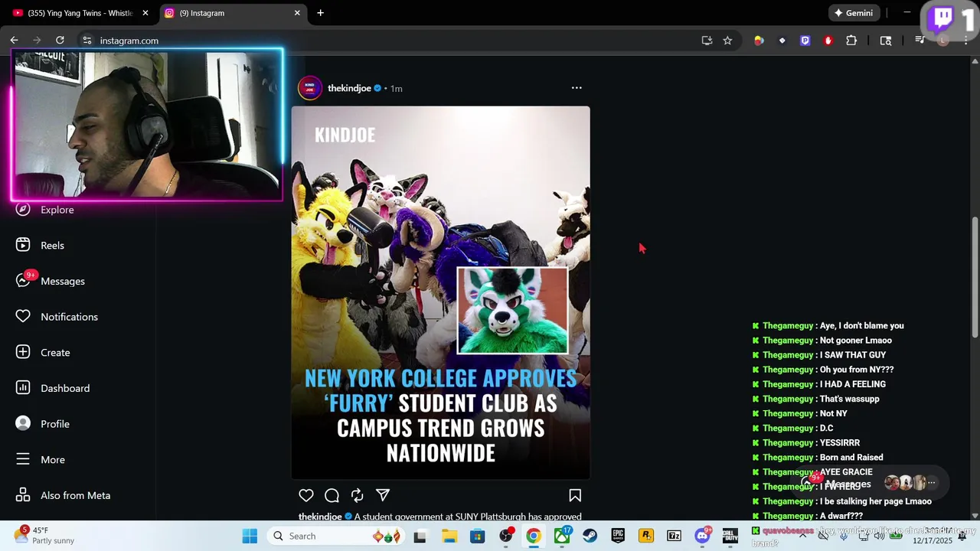Install app icon in address bar
Screen dimensions: 980x551
707,41
